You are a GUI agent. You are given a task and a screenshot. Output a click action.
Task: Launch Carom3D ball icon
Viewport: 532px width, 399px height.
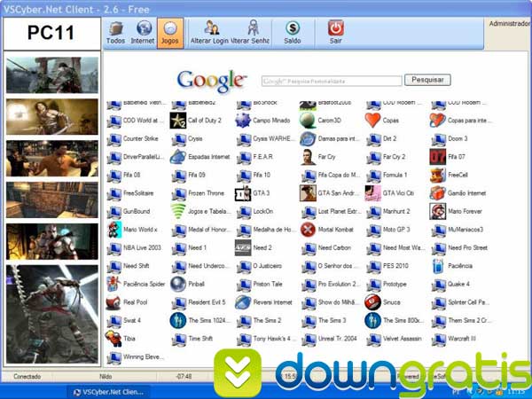coord(308,121)
